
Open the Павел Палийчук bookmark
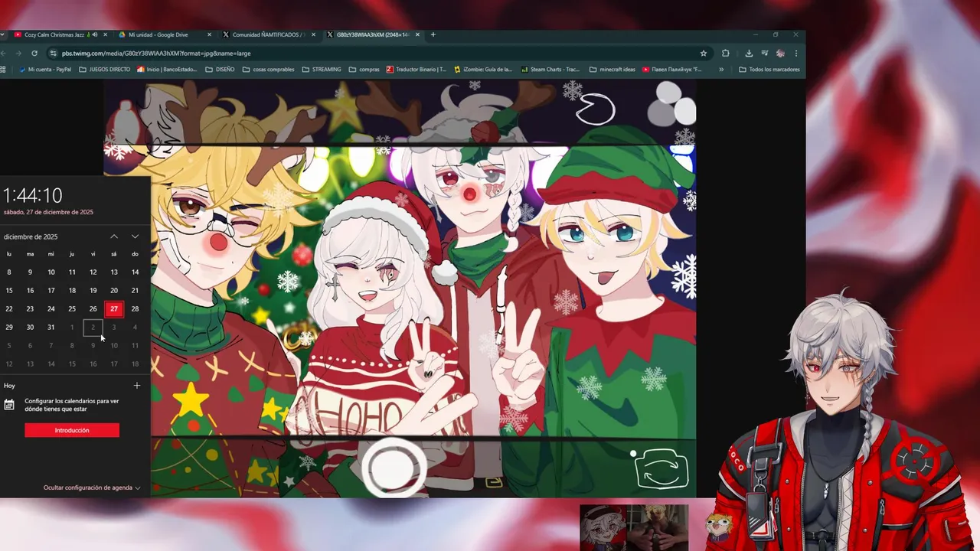click(x=672, y=70)
